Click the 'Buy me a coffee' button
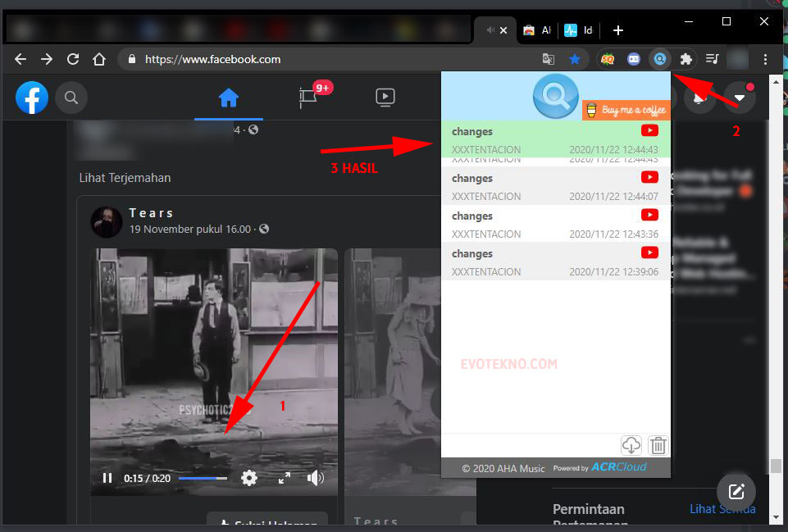The height and width of the screenshot is (532, 788). [x=626, y=107]
